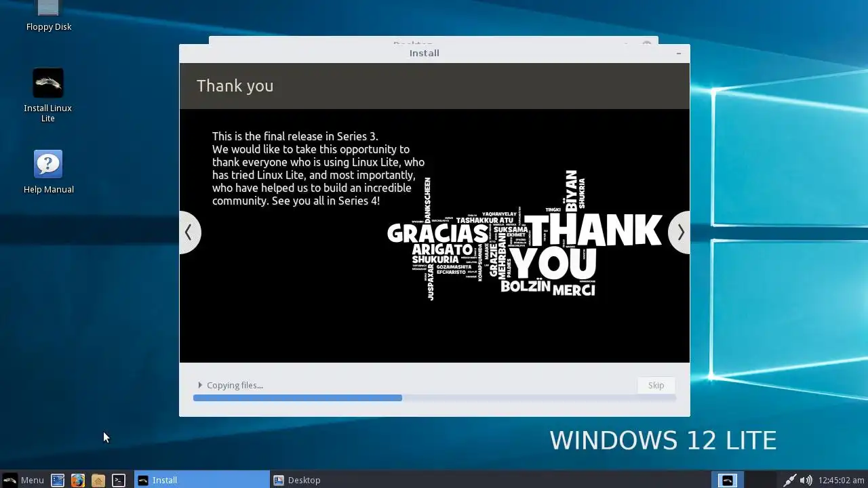Launch the terminal from the taskbar
Screen dimensions: 868x488
[x=119, y=480]
